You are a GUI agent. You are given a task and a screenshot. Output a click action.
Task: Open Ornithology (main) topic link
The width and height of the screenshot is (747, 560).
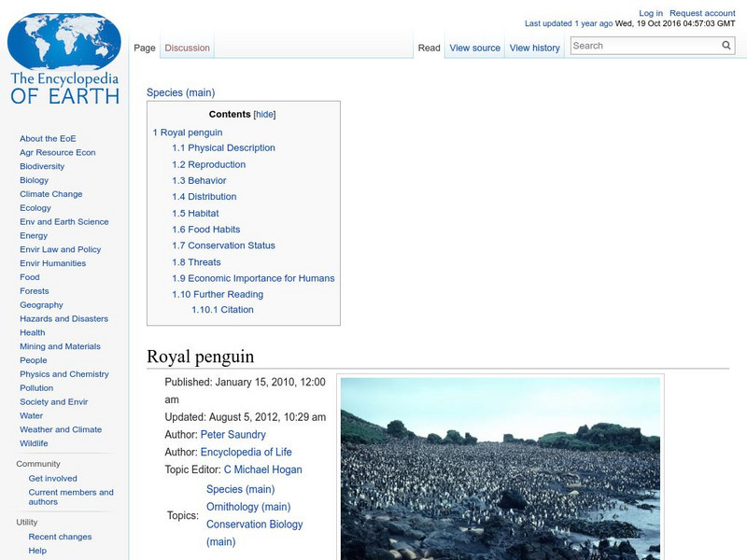[248, 507]
